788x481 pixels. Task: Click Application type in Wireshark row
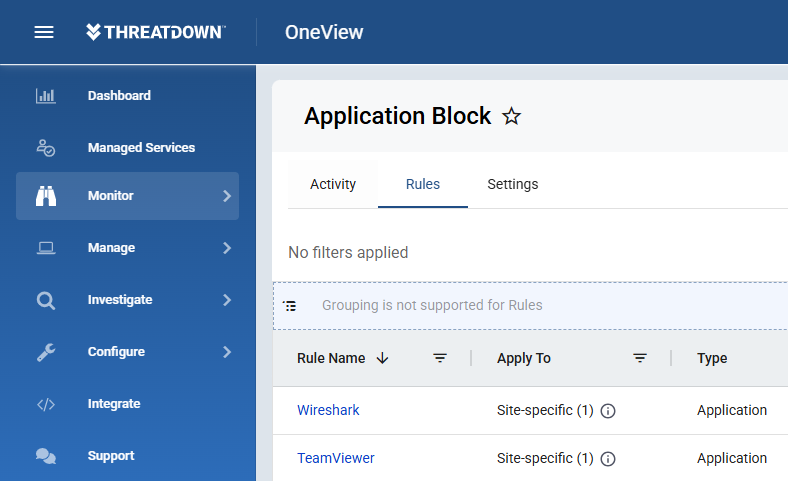point(732,410)
